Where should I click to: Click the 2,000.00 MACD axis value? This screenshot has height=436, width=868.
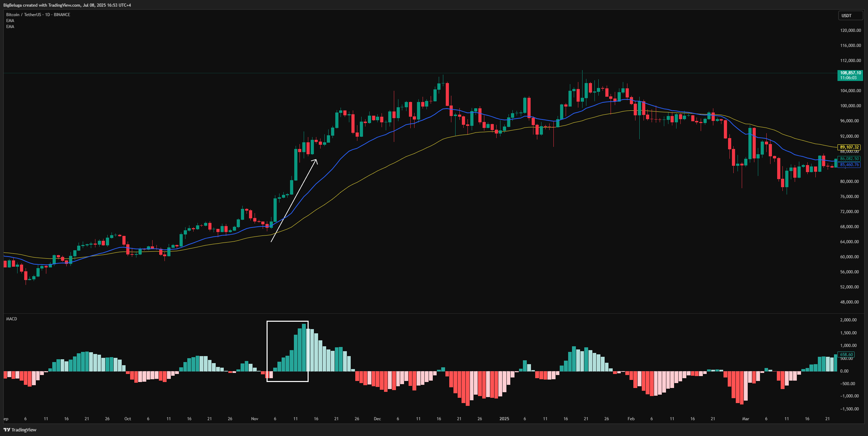848,320
